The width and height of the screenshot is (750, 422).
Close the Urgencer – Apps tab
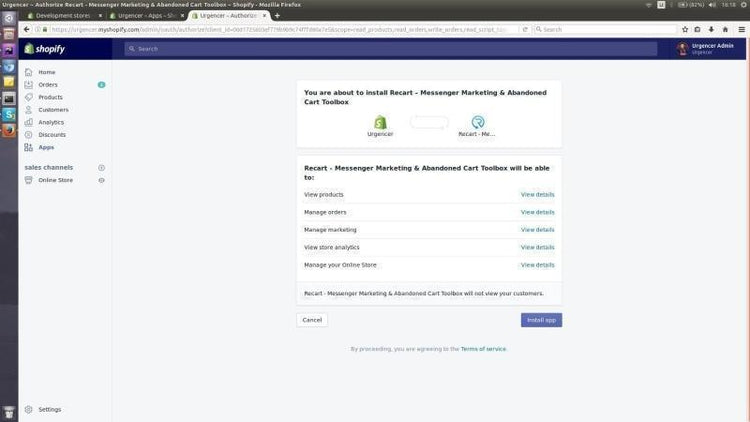tap(182, 16)
